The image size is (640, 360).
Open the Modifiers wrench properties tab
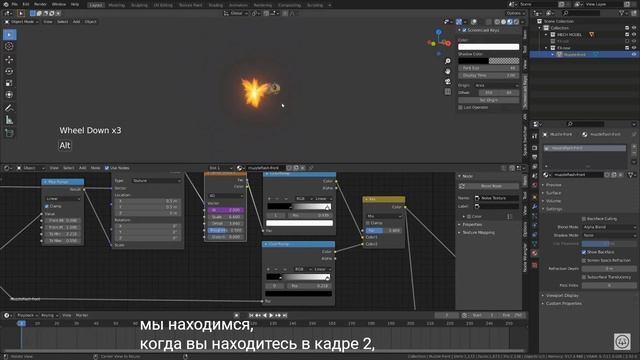(x=535, y=207)
